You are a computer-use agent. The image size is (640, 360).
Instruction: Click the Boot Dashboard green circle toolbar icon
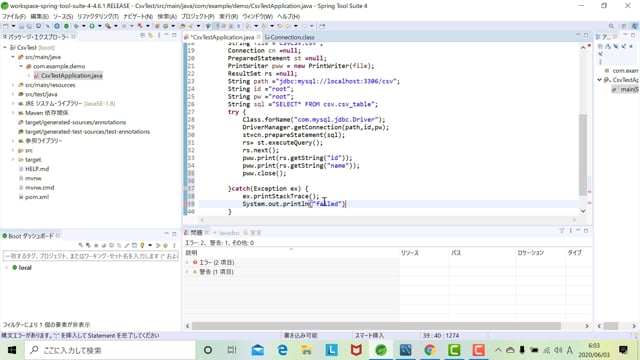click(66, 26)
